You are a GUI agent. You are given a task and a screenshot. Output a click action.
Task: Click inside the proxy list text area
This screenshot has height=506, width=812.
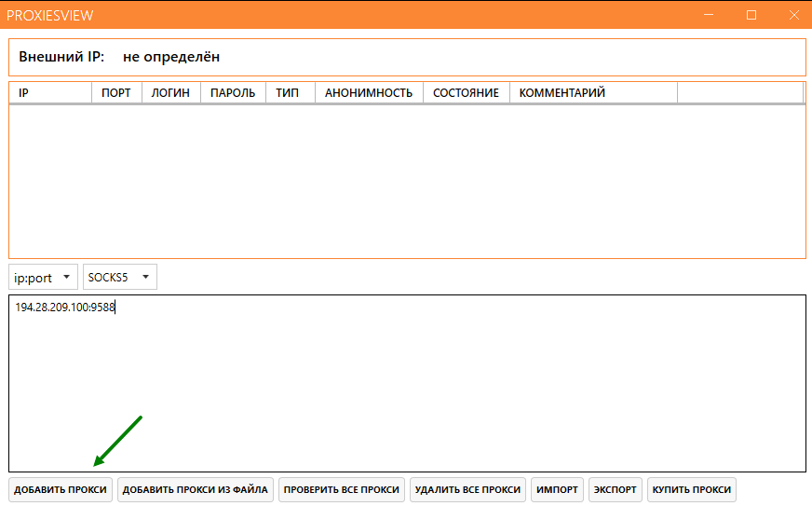(x=407, y=384)
